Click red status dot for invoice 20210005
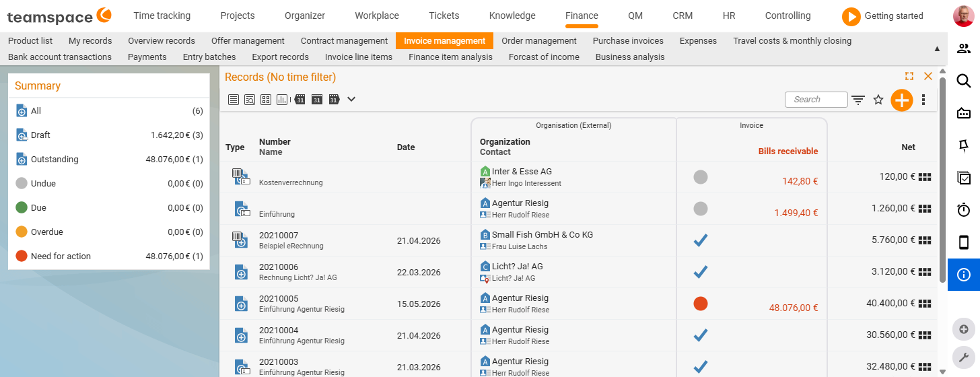 tap(701, 304)
